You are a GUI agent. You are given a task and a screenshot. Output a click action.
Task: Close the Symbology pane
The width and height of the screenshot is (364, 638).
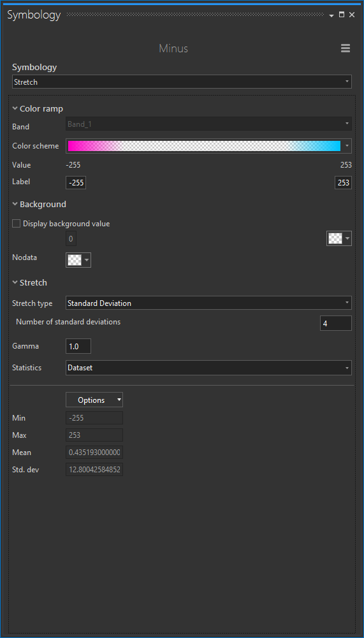[x=352, y=15]
